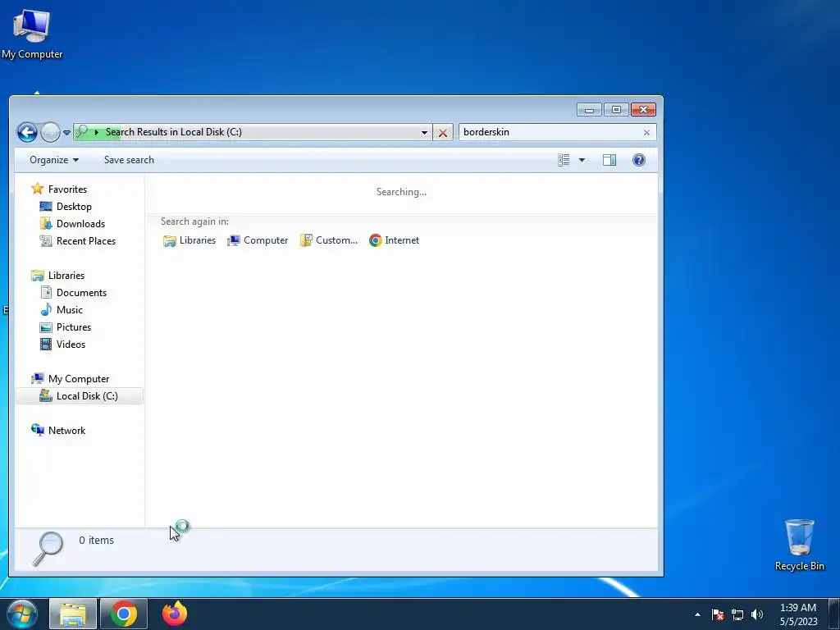Click the Documents library icon

point(46,293)
